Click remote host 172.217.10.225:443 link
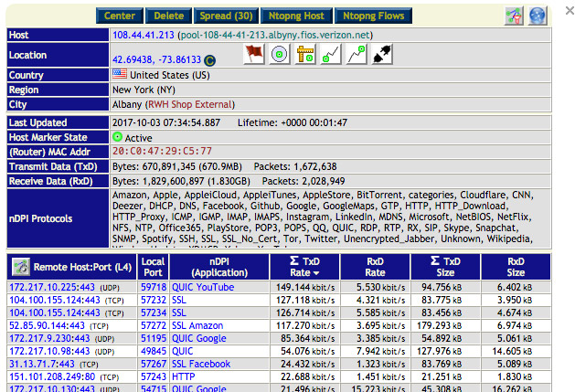This screenshot has height=392, width=575. pos(51,287)
